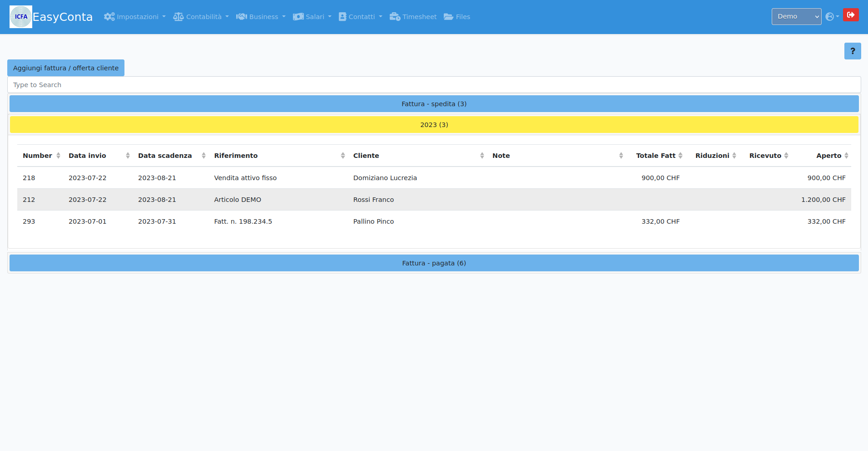
Task: Click open amount 1.200,00 CHF
Action: pos(823,200)
